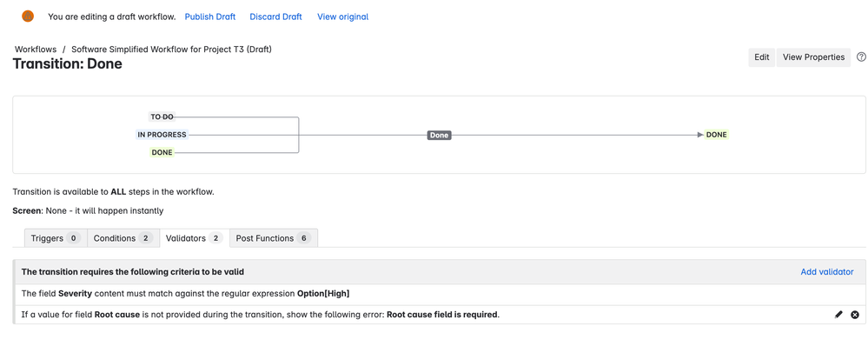Click the Publish Draft link
Image resolution: width=868 pixels, height=346 pixels.
click(209, 17)
